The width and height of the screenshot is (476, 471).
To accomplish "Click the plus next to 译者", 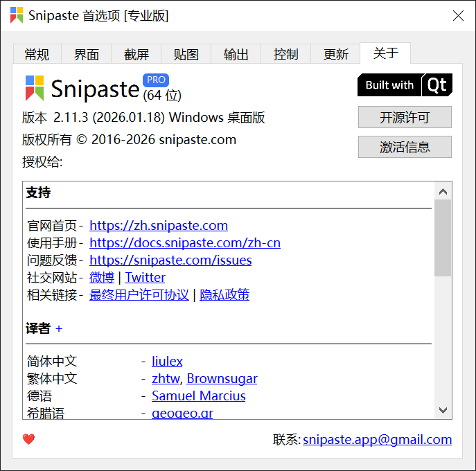I will (59, 329).
